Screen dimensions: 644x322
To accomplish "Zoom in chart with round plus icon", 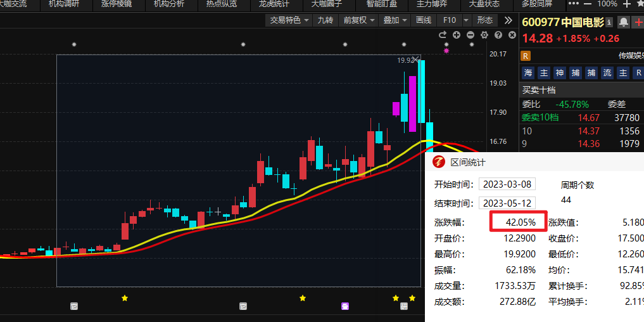I will (457, 35).
